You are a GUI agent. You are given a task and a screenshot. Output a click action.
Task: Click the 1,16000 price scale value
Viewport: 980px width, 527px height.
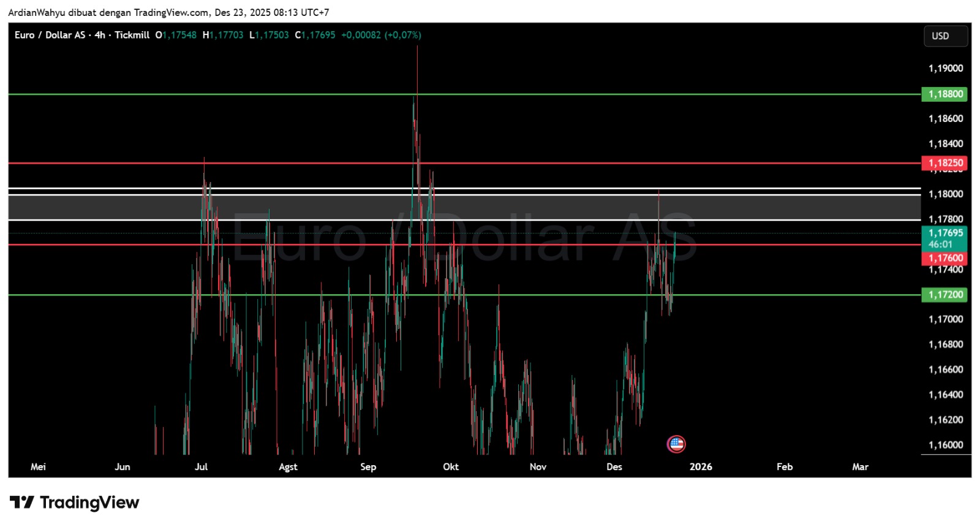pos(945,445)
